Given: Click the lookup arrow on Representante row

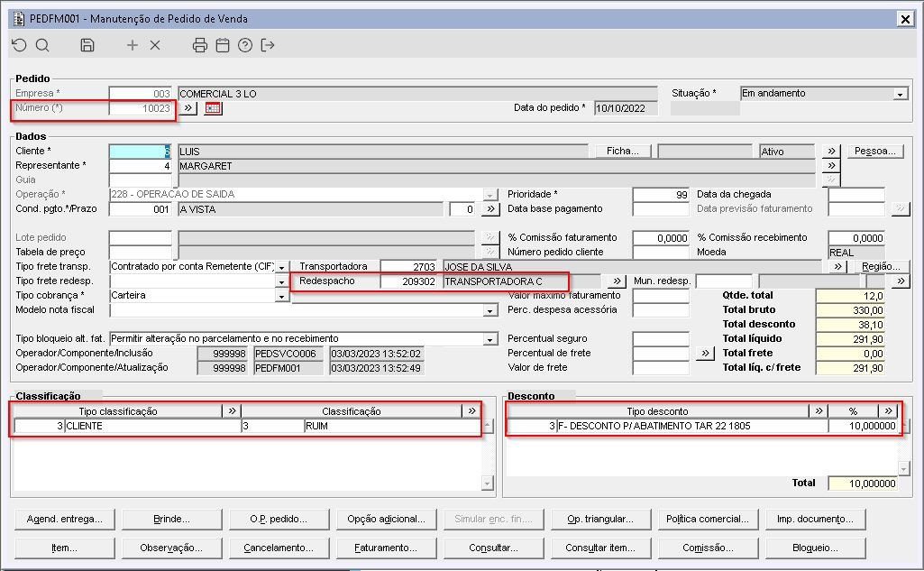Looking at the screenshot, I should pyautogui.click(x=831, y=166).
